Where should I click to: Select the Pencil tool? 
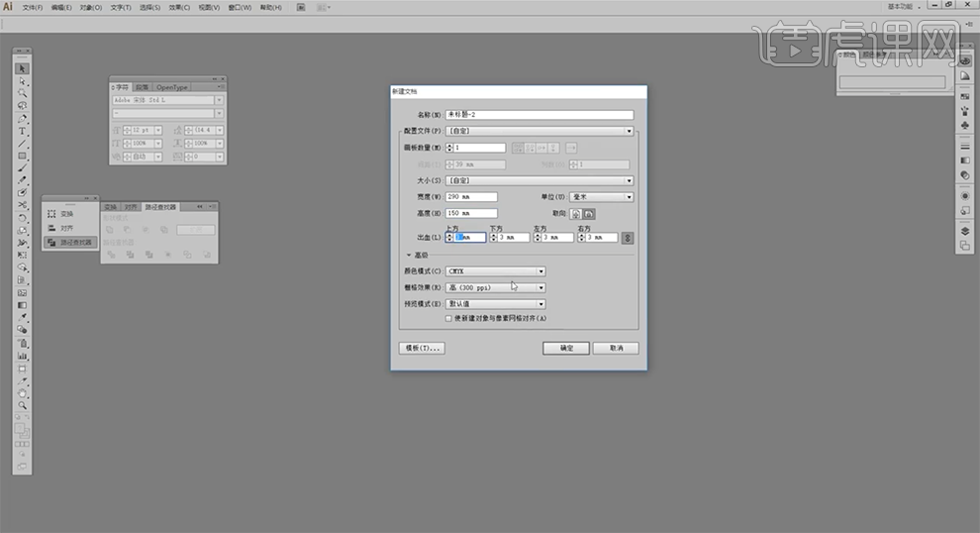tap(22, 180)
